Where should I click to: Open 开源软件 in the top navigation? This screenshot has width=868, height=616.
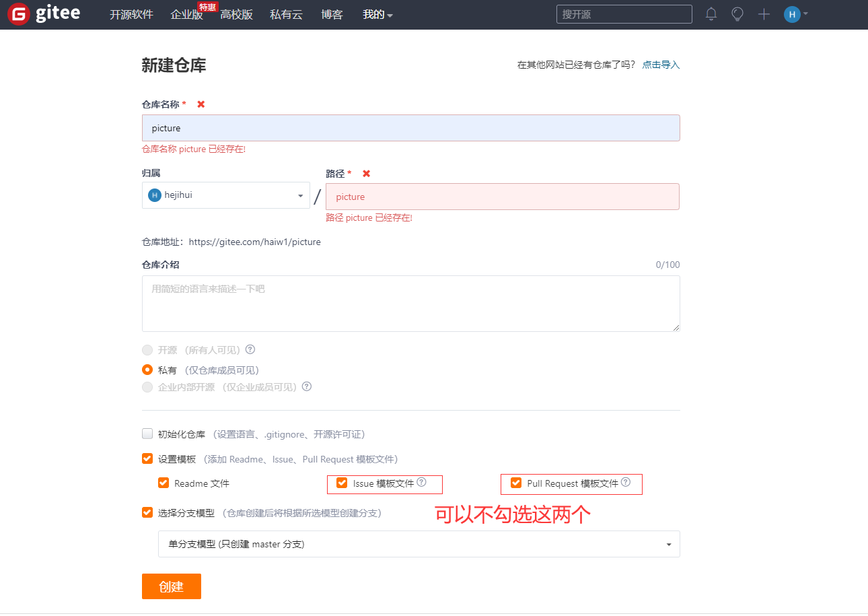pos(131,15)
